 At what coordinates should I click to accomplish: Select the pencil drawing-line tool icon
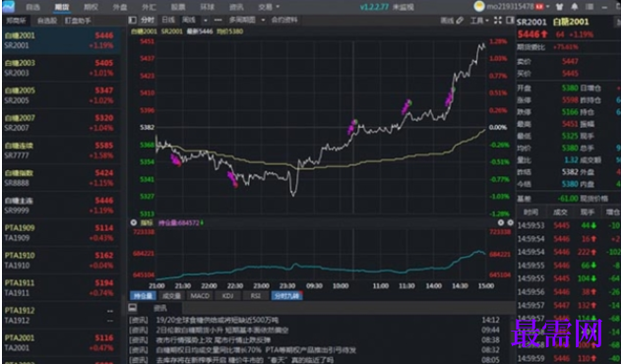click(x=460, y=21)
